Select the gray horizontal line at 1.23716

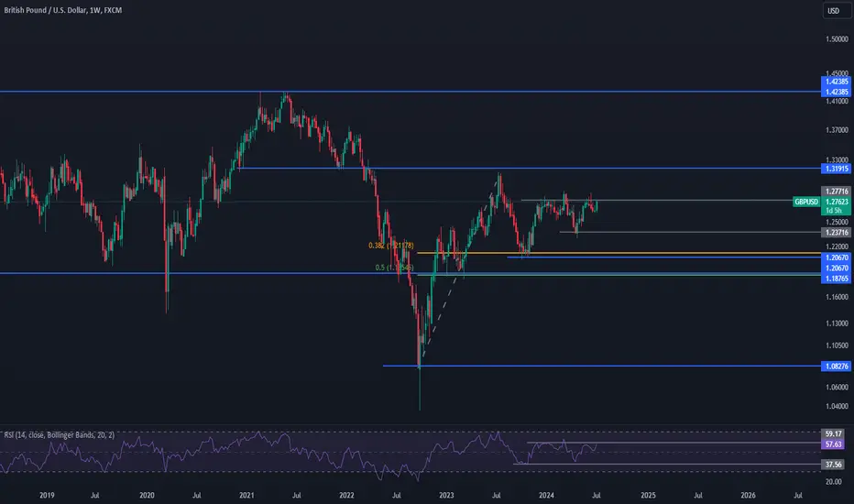(690, 232)
